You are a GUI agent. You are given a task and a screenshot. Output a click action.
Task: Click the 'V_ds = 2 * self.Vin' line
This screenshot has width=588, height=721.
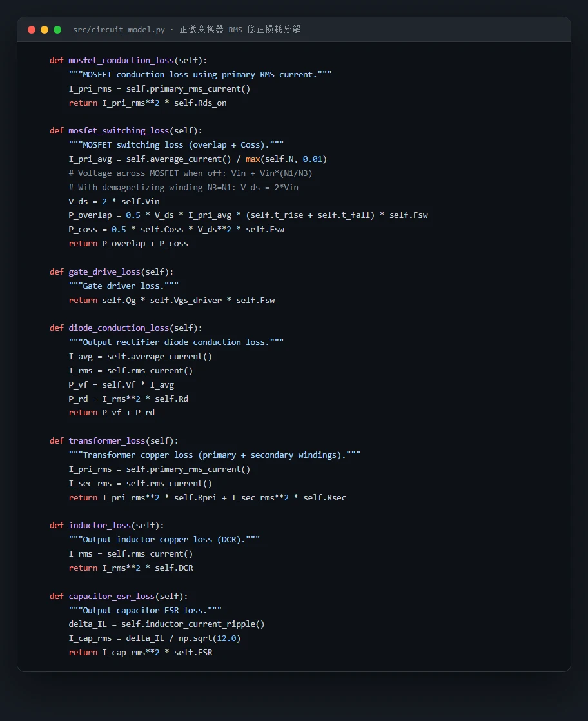(114, 201)
